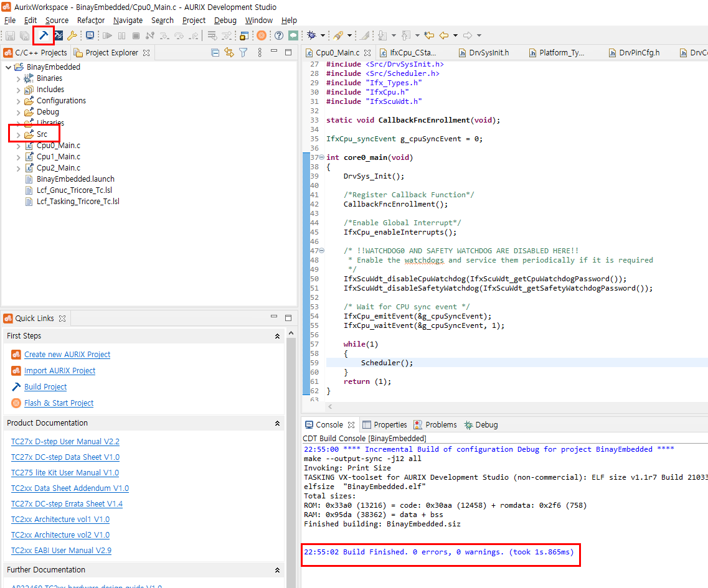Screen dimensions: 708x588
Task: Open the File menu
Action: [x=10, y=21]
